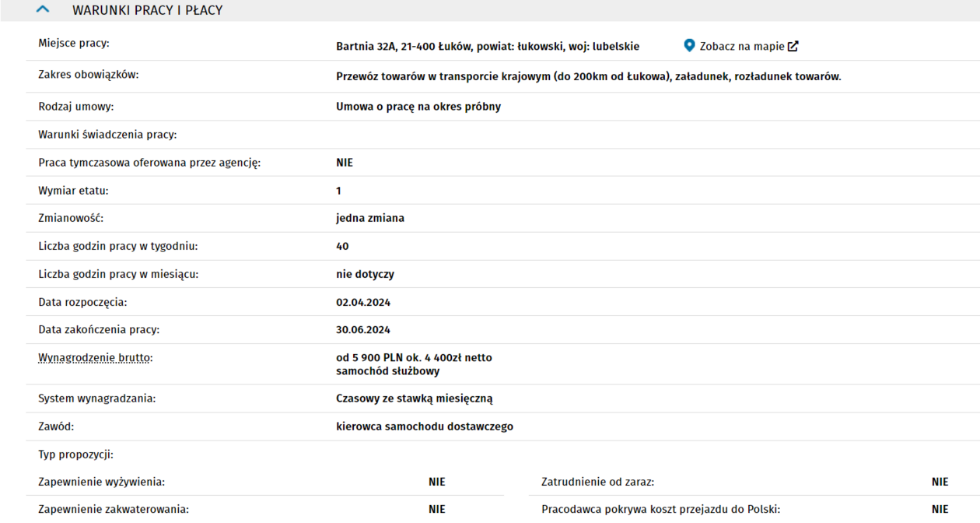Click the external link icon after Zobacz na mapie
Viewport: 980px width, 523px height.
(x=793, y=46)
